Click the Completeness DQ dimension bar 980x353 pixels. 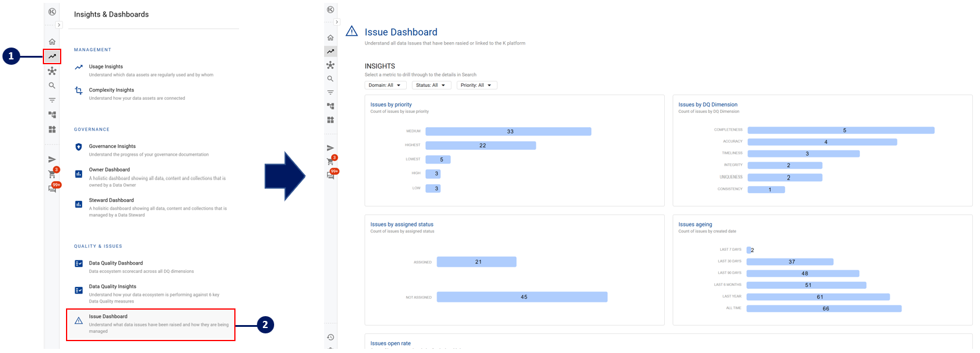coord(841,130)
